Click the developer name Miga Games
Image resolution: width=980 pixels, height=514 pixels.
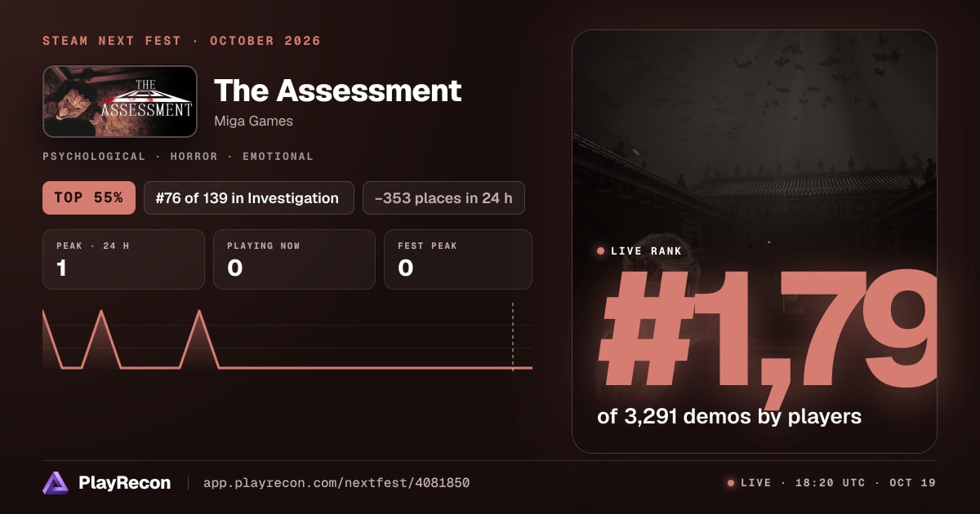tap(253, 121)
